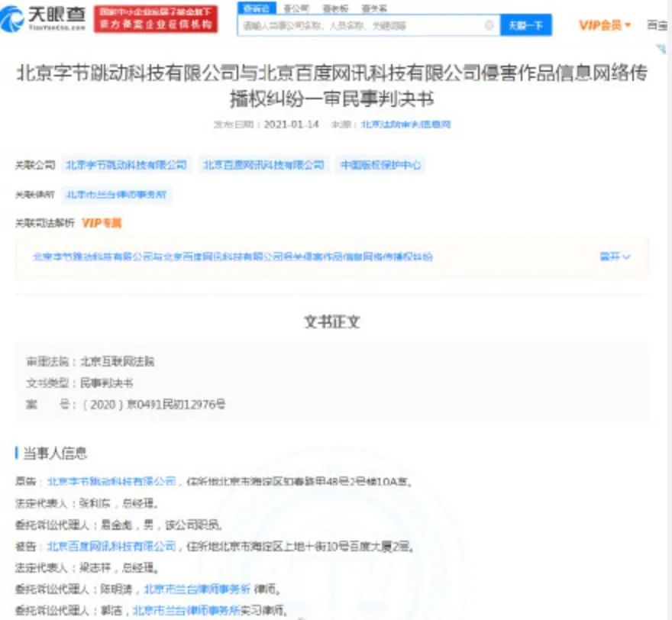The image size is (672, 620).
Task: Click the judgment title heading text
Action: point(331,86)
